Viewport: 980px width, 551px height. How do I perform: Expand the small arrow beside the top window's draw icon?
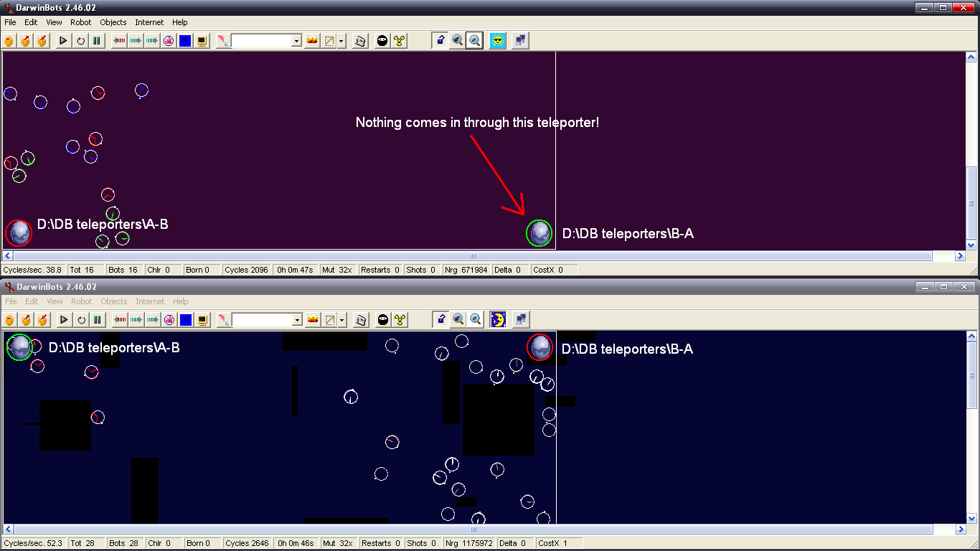coord(341,42)
